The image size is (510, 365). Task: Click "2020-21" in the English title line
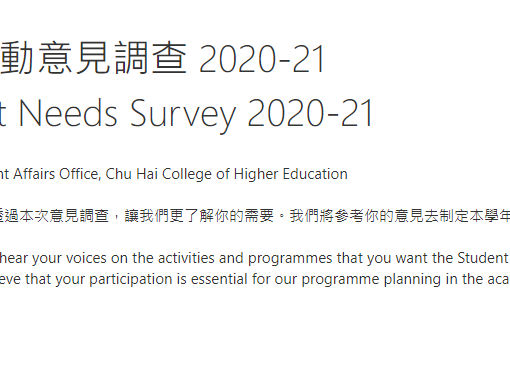click(310, 113)
